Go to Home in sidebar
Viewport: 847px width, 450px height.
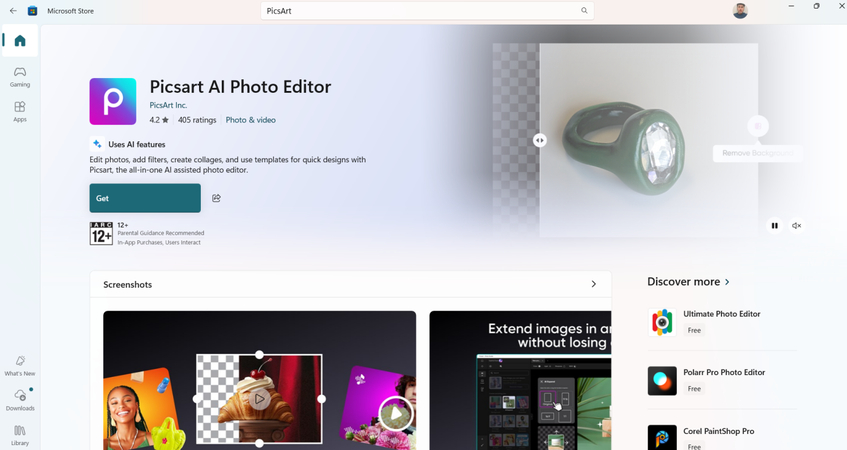pyautogui.click(x=20, y=41)
